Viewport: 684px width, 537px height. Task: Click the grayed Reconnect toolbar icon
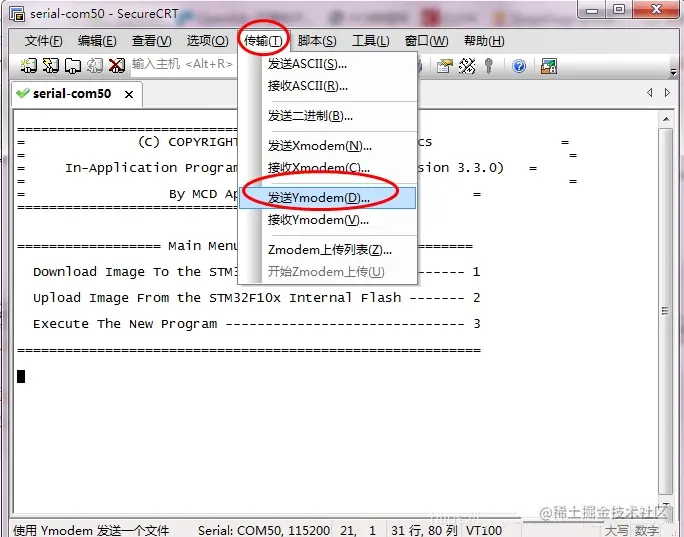point(95,66)
